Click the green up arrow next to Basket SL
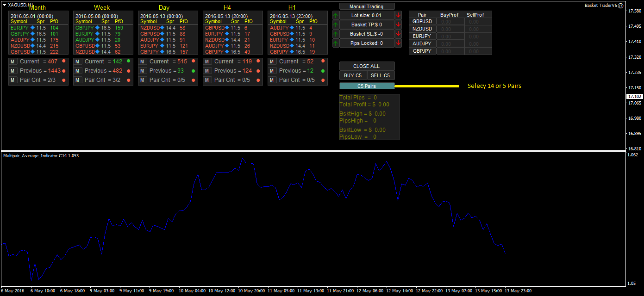This screenshot has height=296, width=644. [x=336, y=34]
